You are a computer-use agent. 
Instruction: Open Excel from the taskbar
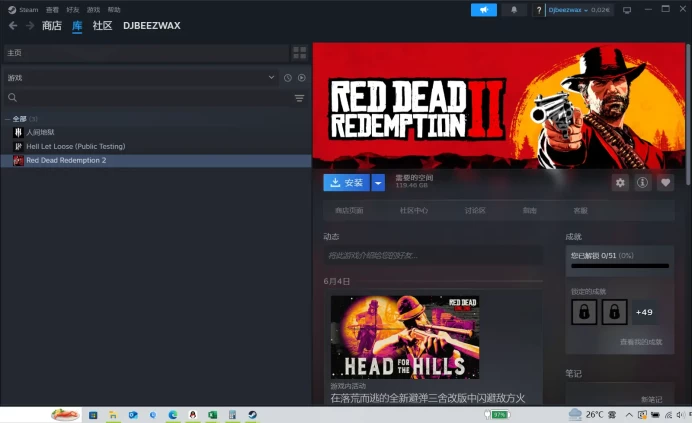[212, 415]
